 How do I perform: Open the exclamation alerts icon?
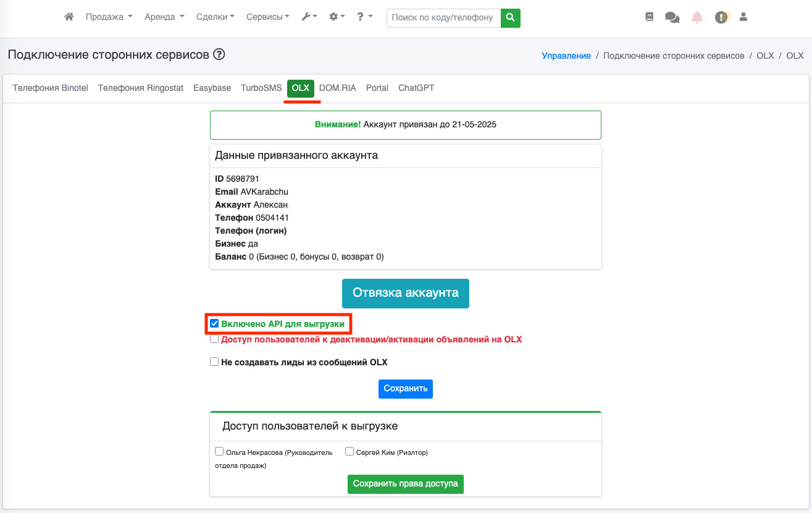(x=721, y=17)
